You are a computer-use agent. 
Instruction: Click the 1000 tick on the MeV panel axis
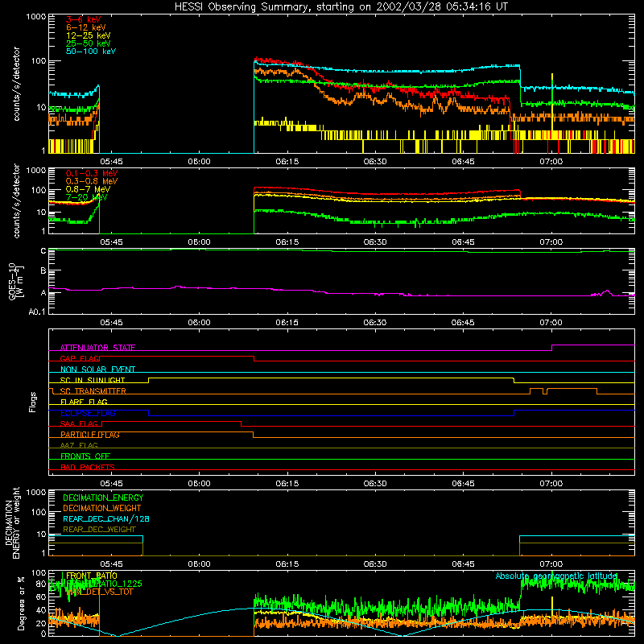pos(35,170)
